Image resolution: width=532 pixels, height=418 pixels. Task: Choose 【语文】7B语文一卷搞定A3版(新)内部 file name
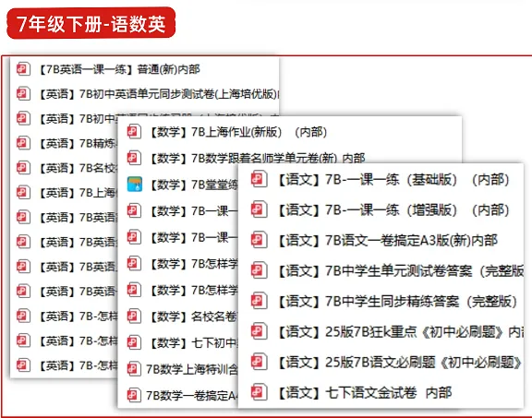(x=388, y=240)
